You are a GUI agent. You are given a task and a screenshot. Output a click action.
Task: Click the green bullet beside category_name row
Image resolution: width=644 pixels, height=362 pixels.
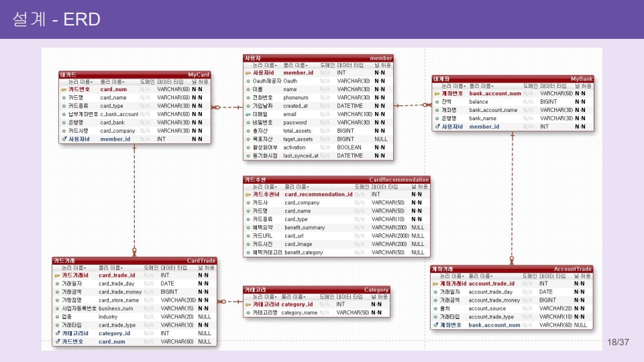248,313
